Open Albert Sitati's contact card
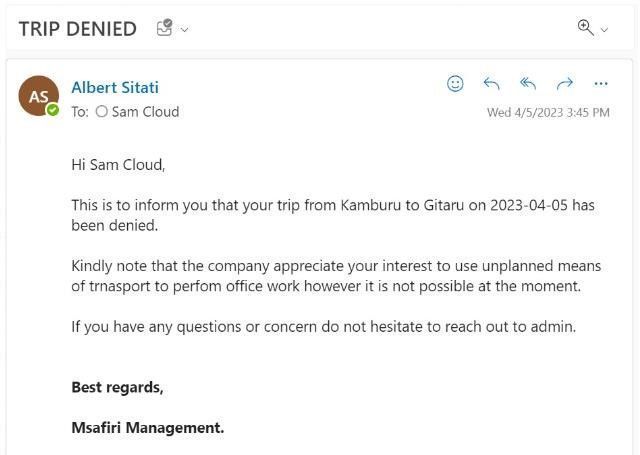 [115, 87]
